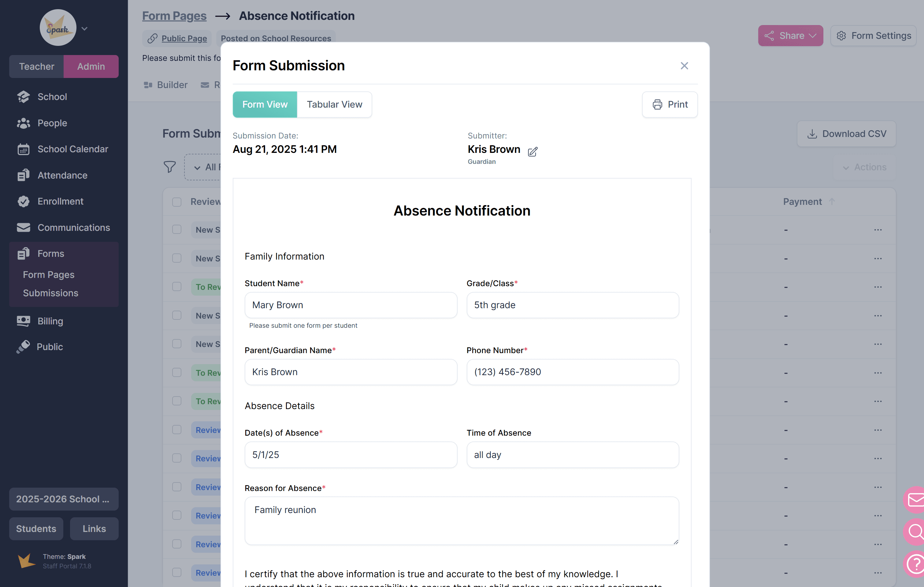
Task: Switch to Teacher mode tab
Action: coord(36,66)
